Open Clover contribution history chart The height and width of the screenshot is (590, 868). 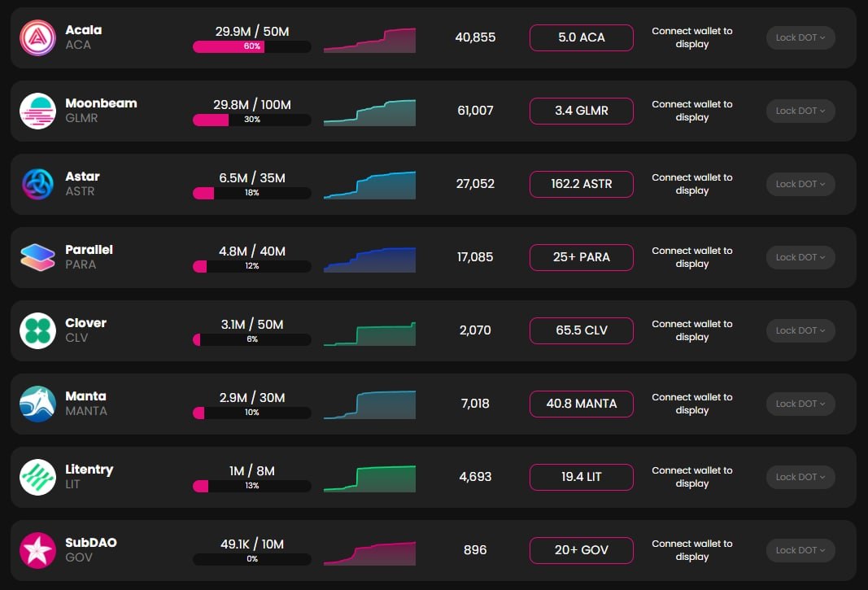pos(370,334)
